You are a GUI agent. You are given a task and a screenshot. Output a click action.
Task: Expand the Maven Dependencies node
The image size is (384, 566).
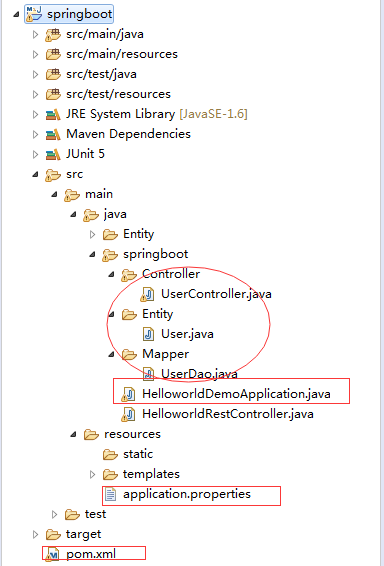35,134
